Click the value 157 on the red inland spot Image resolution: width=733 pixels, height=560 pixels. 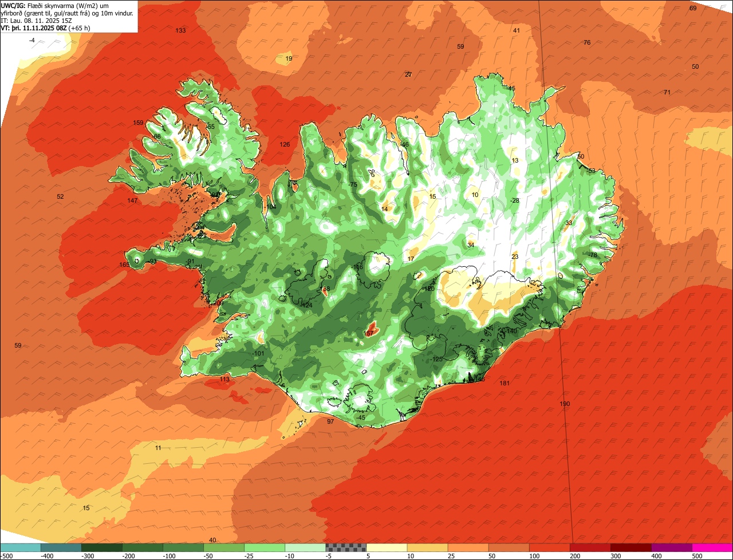(x=369, y=333)
